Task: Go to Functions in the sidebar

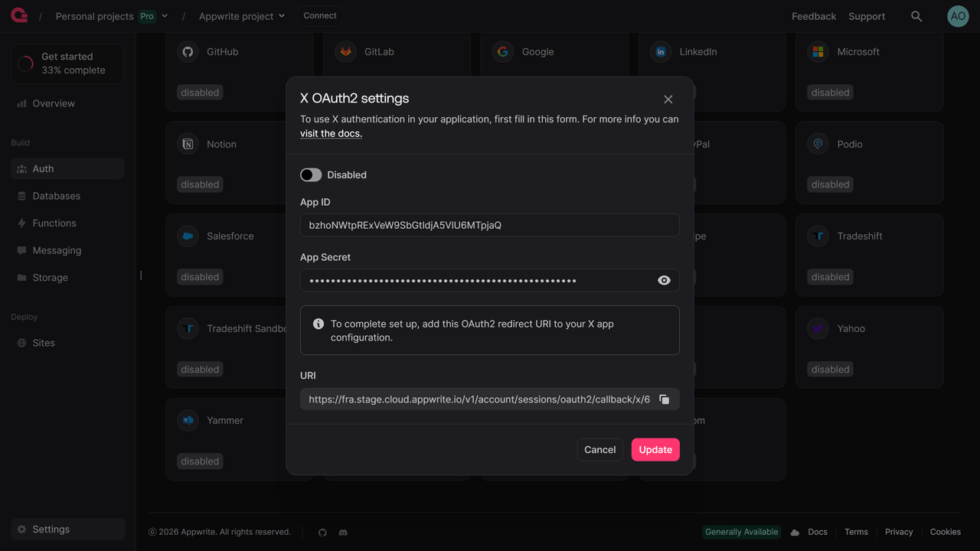Action: click(x=54, y=223)
